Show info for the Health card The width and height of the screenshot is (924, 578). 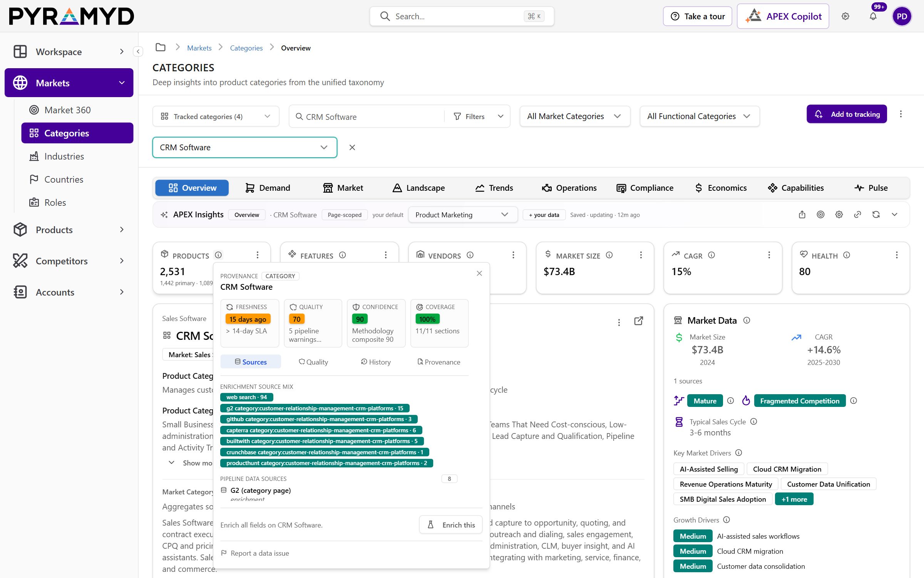point(846,255)
